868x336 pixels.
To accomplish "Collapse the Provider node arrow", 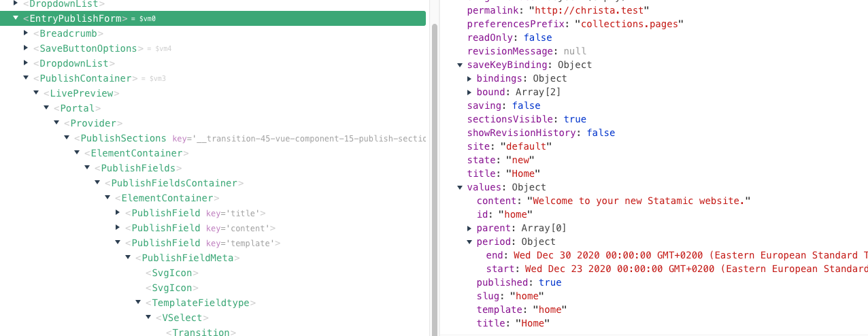I will click(x=56, y=123).
